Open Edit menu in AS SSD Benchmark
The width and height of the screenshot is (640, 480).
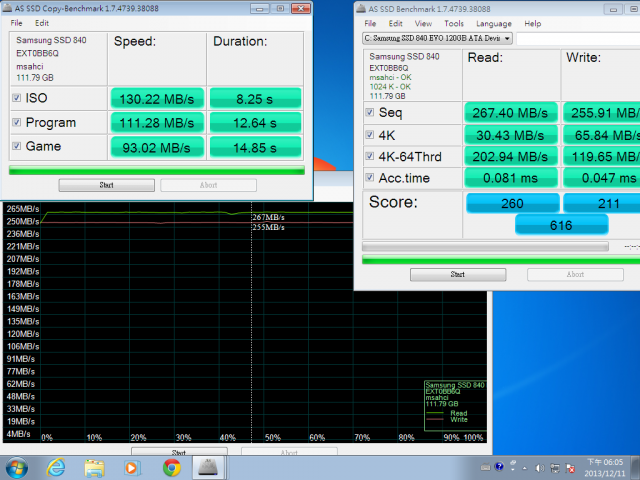click(396, 24)
